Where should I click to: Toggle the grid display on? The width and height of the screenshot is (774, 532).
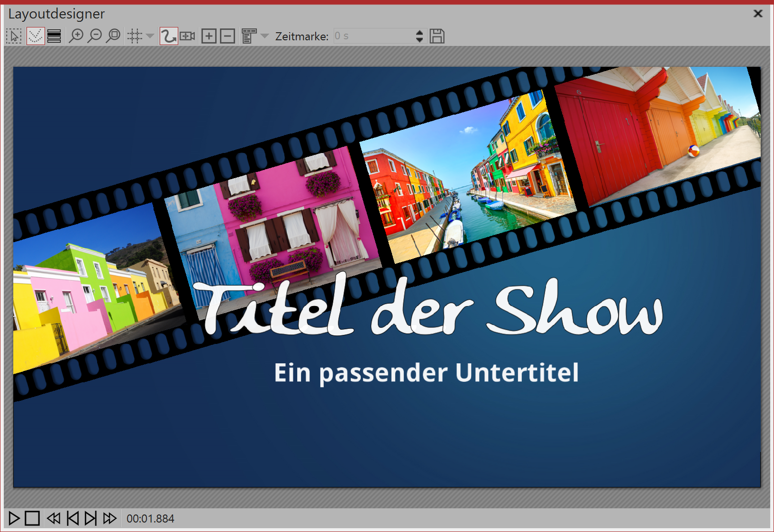pos(134,36)
